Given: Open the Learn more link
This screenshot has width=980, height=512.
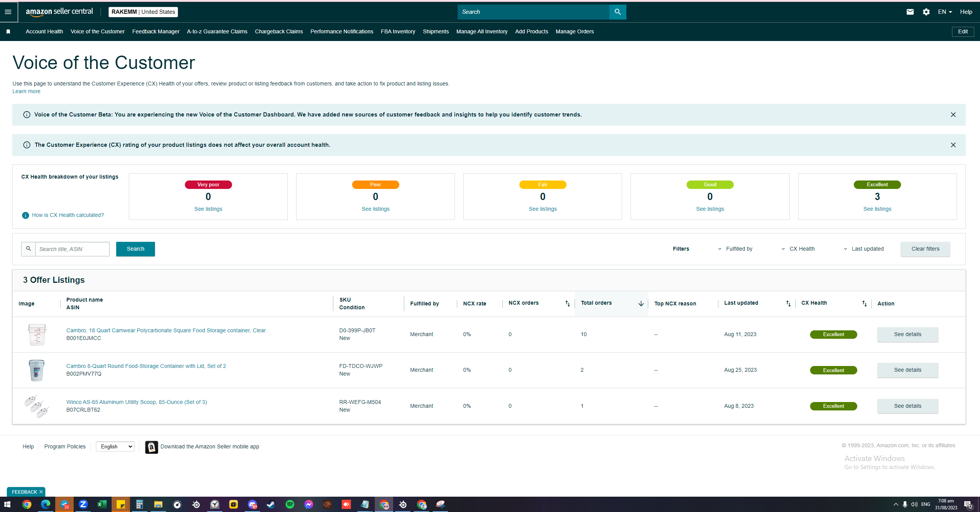Looking at the screenshot, I should tap(26, 91).
